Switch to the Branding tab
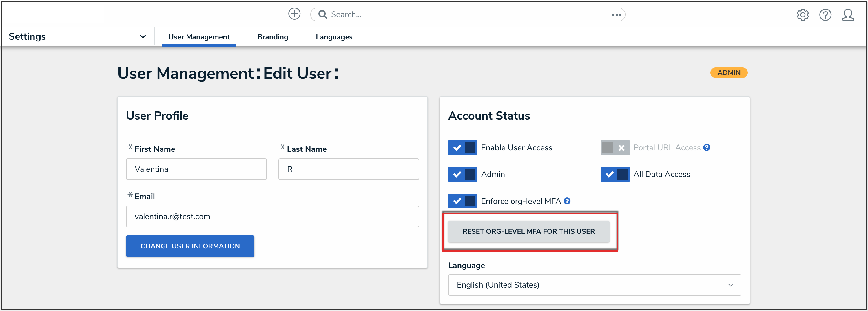Viewport: 868px width, 311px height. pos(273,37)
